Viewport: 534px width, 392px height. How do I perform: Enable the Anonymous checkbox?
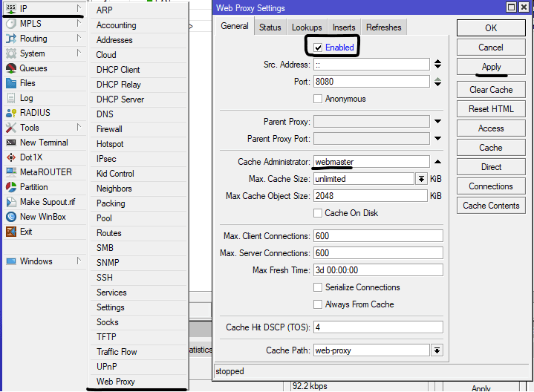(x=318, y=99)
